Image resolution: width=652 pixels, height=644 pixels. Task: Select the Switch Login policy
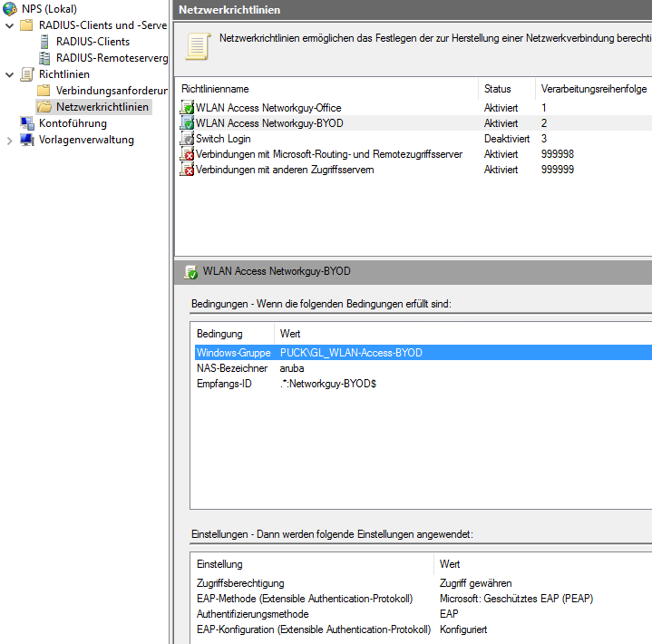click(x=223, y=139)
